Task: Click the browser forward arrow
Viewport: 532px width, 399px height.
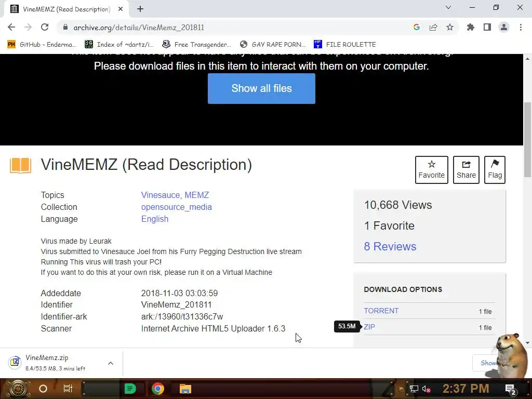Action: (x=28, y=27)
